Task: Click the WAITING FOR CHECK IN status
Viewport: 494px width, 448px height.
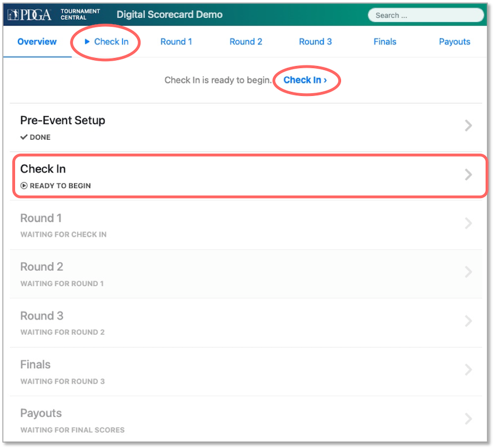Action: coord(64,235)
